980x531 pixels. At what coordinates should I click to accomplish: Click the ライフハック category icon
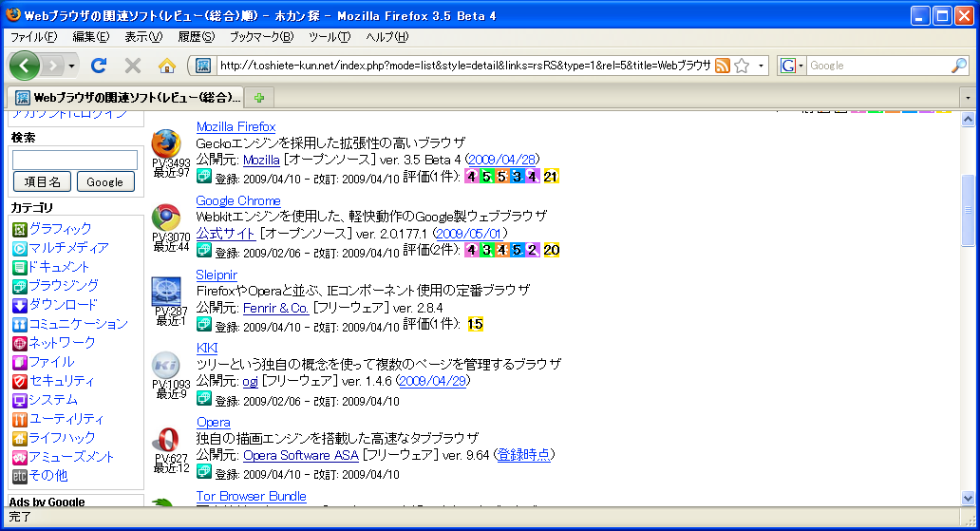tap(19, 439)
